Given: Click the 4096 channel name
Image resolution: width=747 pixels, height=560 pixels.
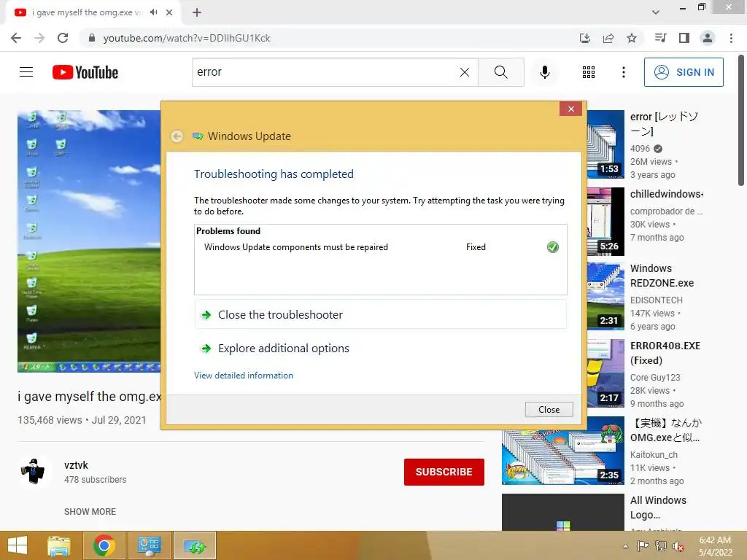Looking at the screenshot, I should [640, 149].
